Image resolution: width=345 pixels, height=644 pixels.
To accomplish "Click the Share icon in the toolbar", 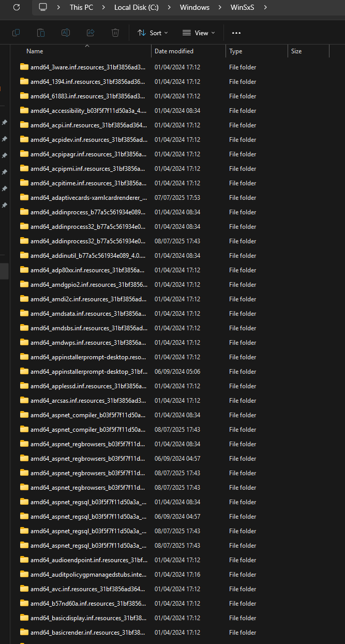I will tap(91, 33).
